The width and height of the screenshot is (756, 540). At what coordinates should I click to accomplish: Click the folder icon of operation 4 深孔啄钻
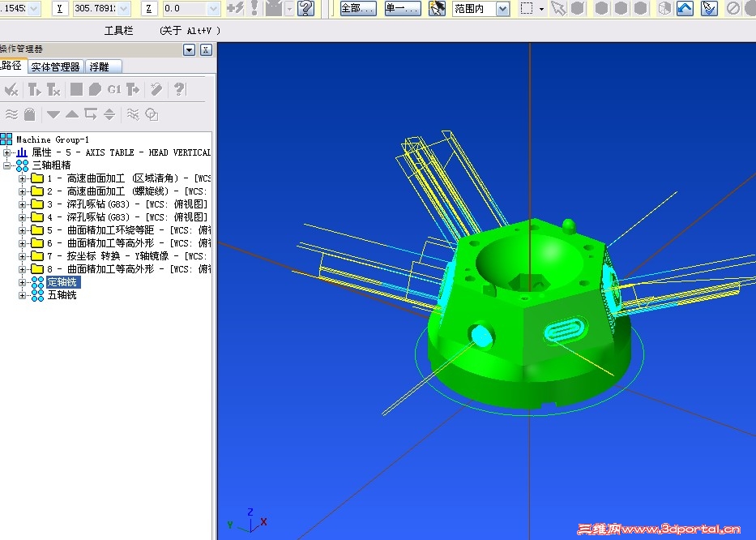click(37, 217)
